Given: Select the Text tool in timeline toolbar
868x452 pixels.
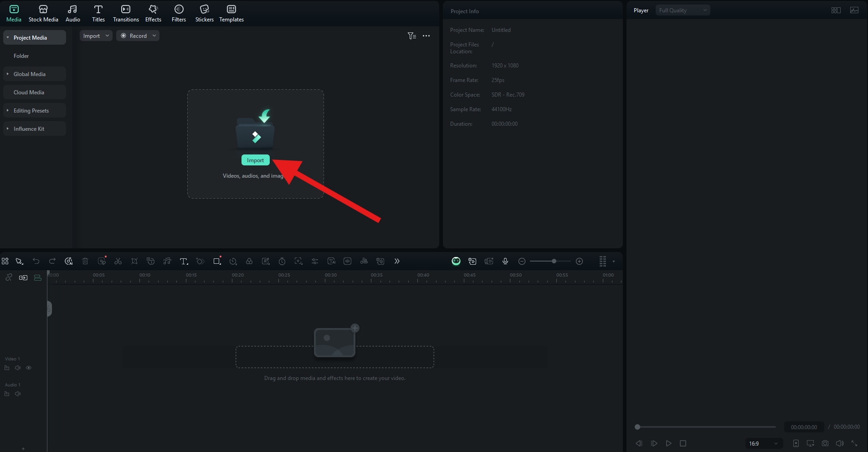Looking at the screenshot, I should coord(184,261).
